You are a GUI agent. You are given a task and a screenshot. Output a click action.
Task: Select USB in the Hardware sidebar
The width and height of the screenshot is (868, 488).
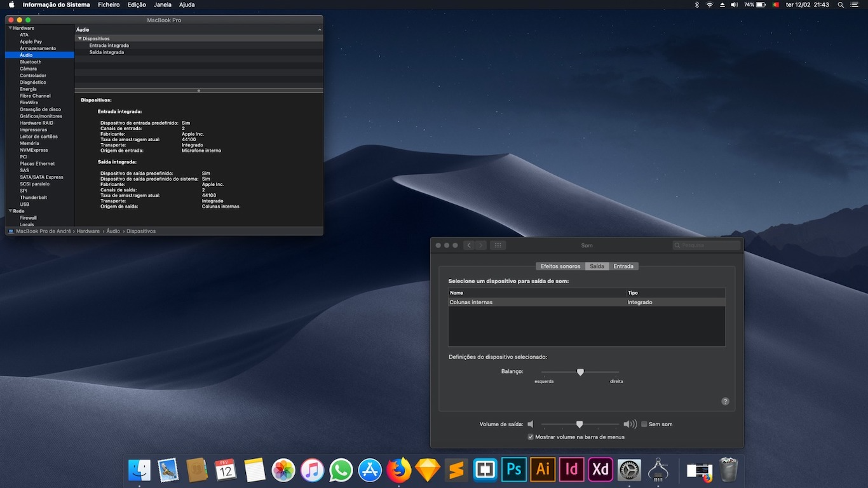pyautogui.click(x=25, y=204)
